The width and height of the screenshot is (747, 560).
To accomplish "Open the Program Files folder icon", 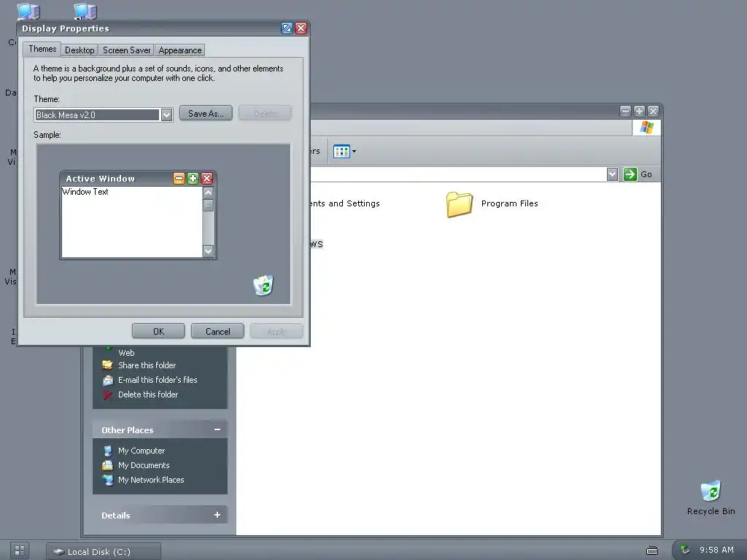I will 460,204.
